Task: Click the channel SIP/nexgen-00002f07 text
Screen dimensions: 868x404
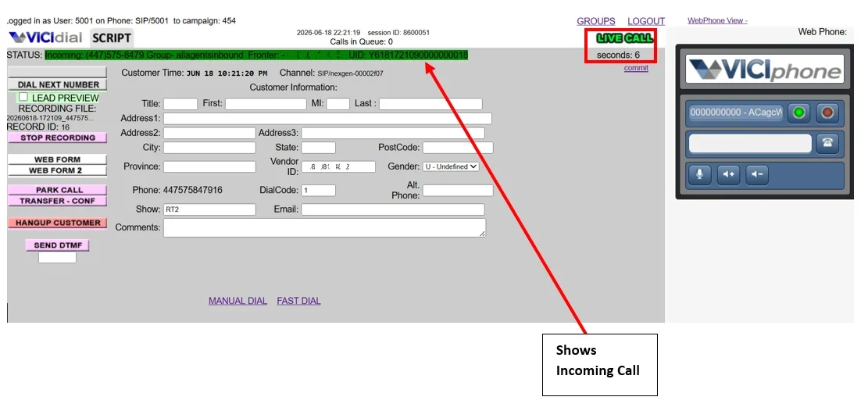Action: coord(350,73)
